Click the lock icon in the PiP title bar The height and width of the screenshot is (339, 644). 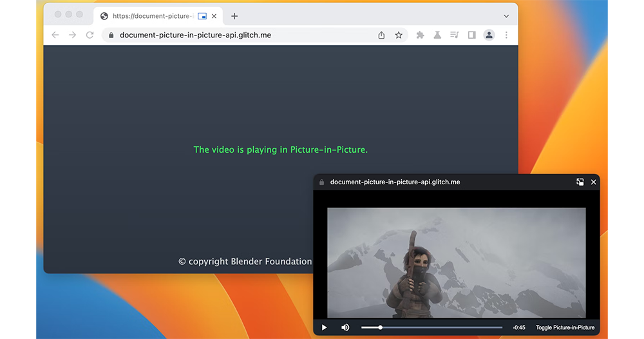coord(321,182)
